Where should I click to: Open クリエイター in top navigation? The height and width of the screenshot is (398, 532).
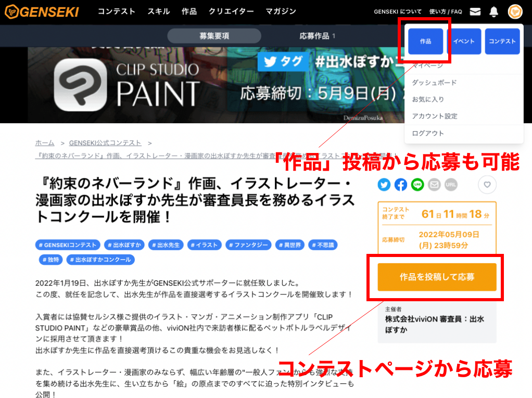coord(231,11)
